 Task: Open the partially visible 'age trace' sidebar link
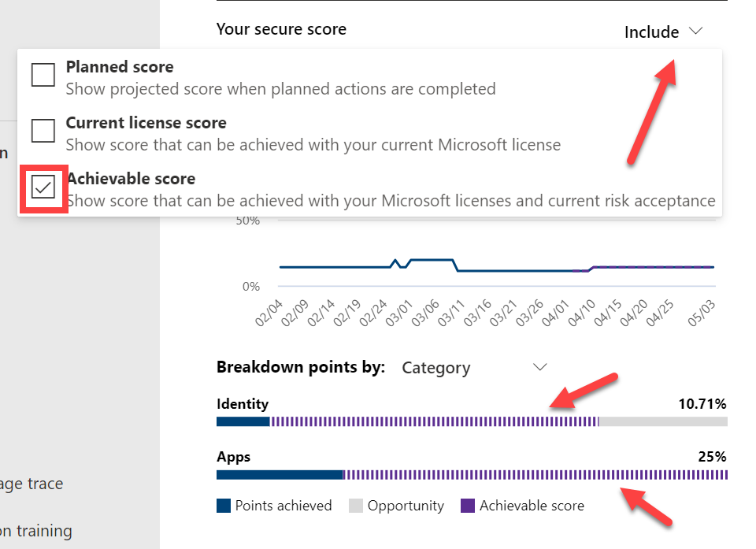(x=31, y=484)
